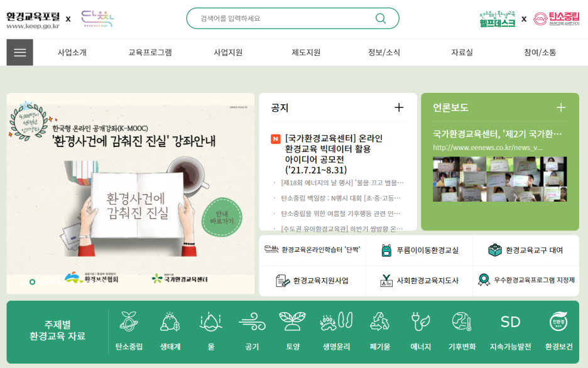Viewport: 588px width, 368px height.
Task: Expand the 언론보도 section plus button
Action: (x=561, y=107)
